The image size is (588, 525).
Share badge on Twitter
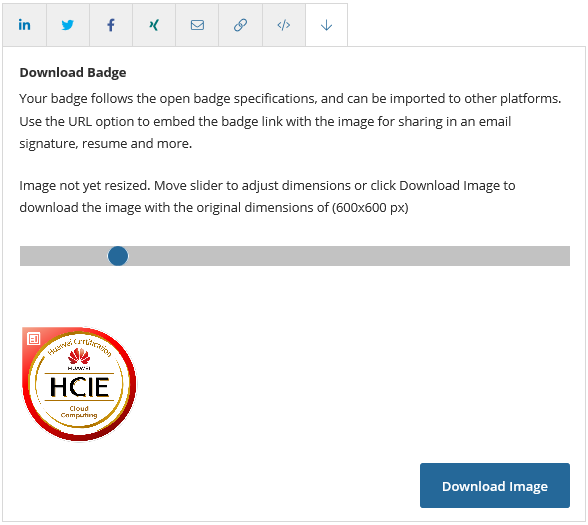(68, 25)
